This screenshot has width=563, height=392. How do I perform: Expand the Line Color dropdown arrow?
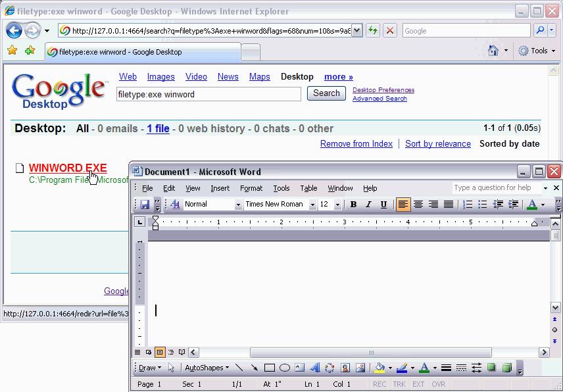(x=412, y=368)
